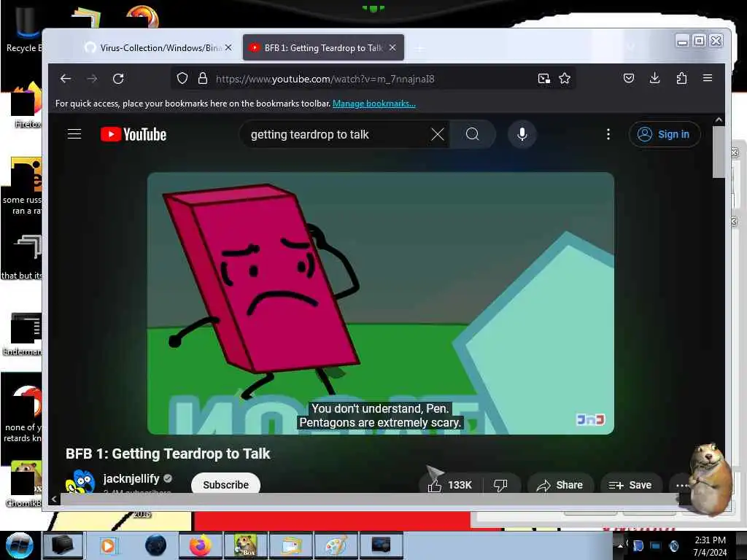Click JnJ watermark in video corner
Image resolution: width=747 pixels, height=560 pixels.
coord(590,419)
